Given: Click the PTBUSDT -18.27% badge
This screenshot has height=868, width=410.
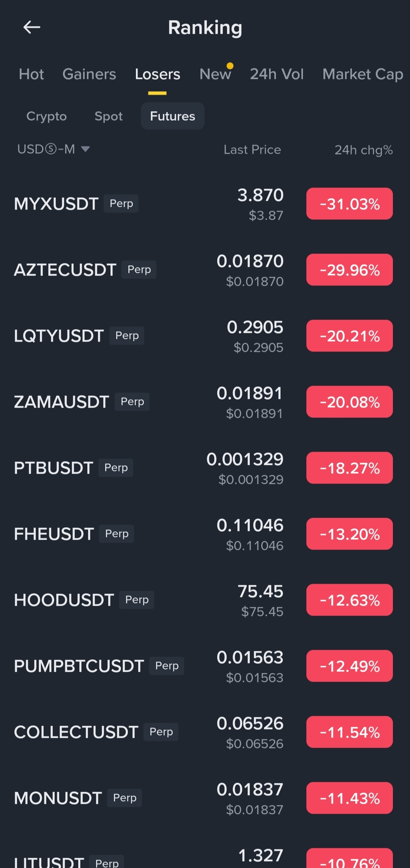Looking at the screenshot, I should 349,468.
